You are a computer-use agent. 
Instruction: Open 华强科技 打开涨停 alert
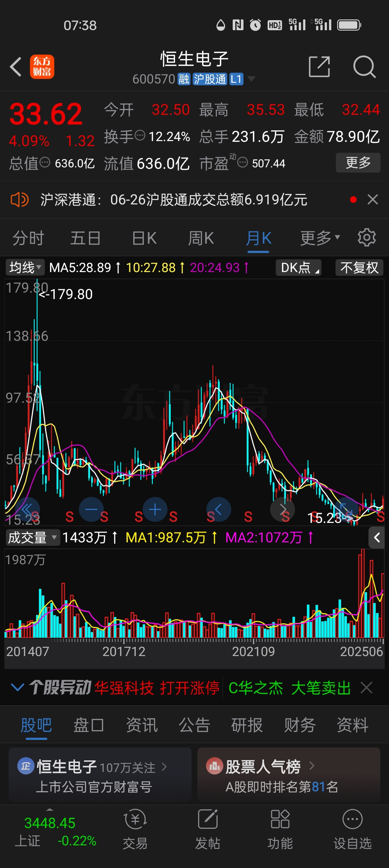point(157,688)
